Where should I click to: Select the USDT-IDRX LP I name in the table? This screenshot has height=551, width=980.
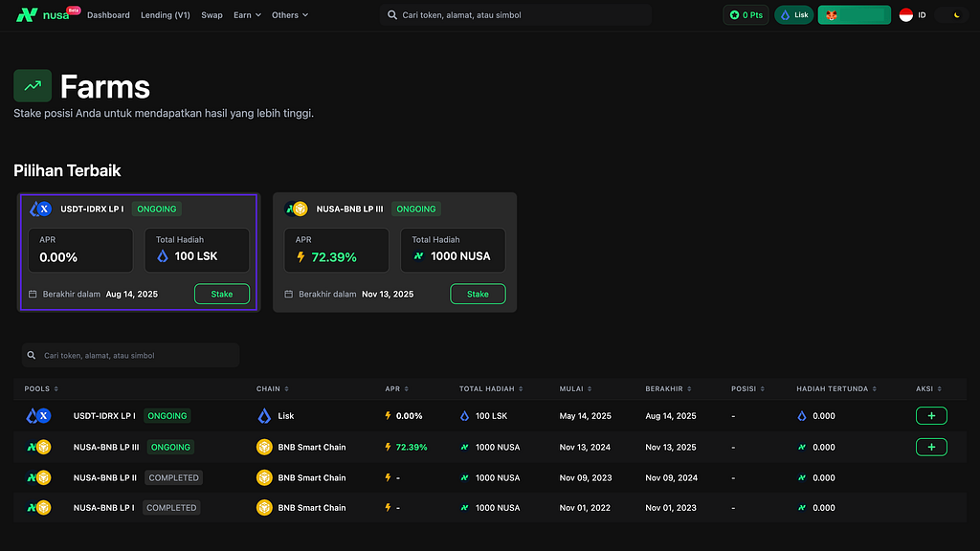pos(104,415)
